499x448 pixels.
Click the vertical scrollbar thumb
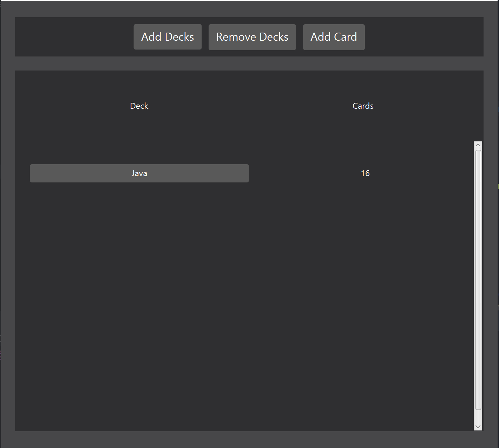pyautogui.click(x=478, y=281)
